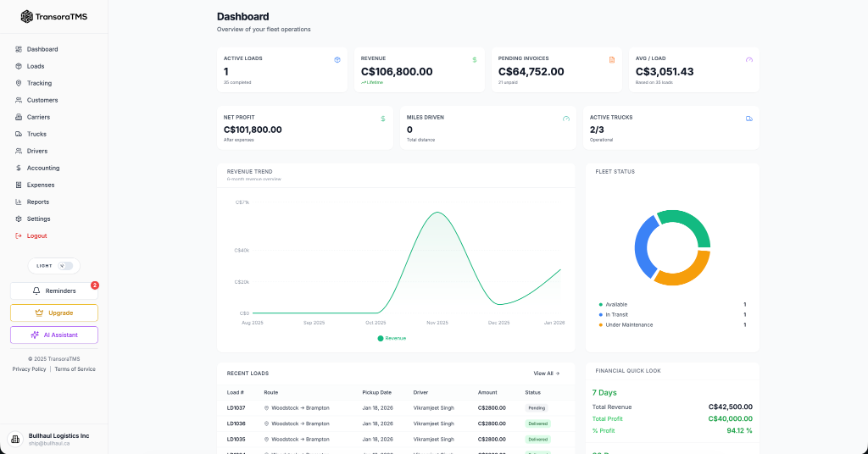Viewport: 868px width, 454px height.
Task: Open the Tracking page pin icon
Action: pos(19,83)
